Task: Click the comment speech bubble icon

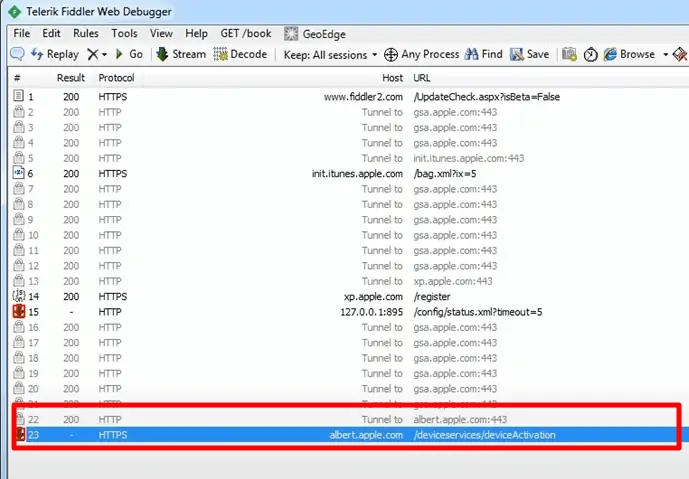Action: pos(18,54)
